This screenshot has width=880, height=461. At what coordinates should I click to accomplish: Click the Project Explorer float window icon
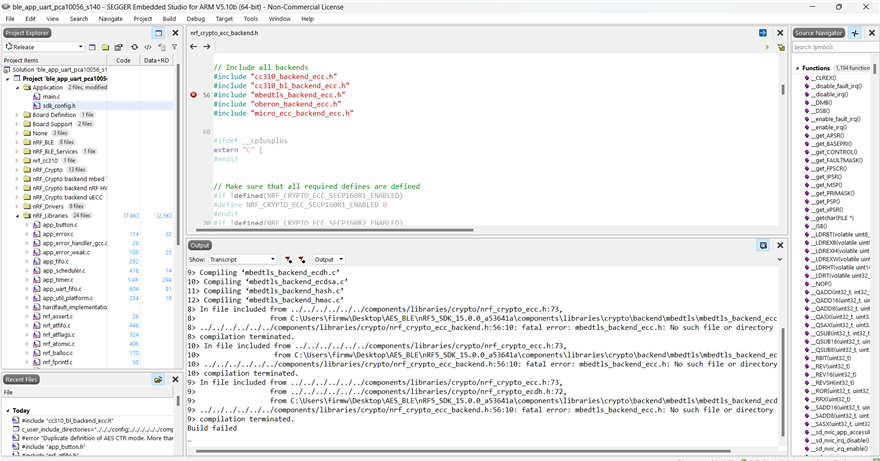pyautogui.click(x=158, y=33)
